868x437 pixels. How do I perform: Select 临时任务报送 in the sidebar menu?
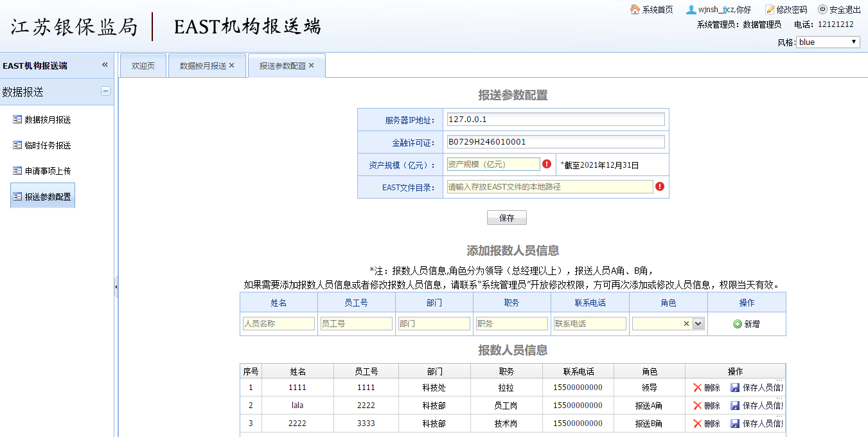(42, 145)
